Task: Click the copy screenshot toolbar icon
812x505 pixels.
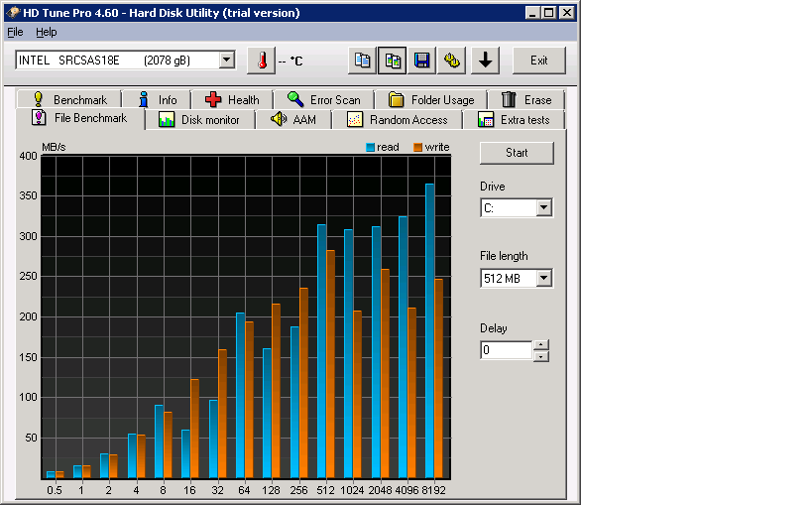Action: tap(393, 61)
